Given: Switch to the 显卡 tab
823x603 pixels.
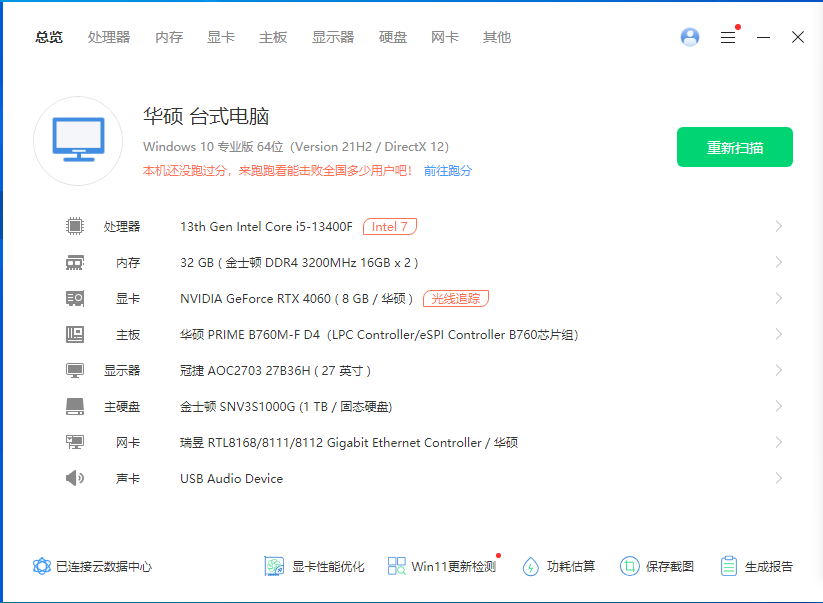Looking at the screenshot, I should (221, 37).
